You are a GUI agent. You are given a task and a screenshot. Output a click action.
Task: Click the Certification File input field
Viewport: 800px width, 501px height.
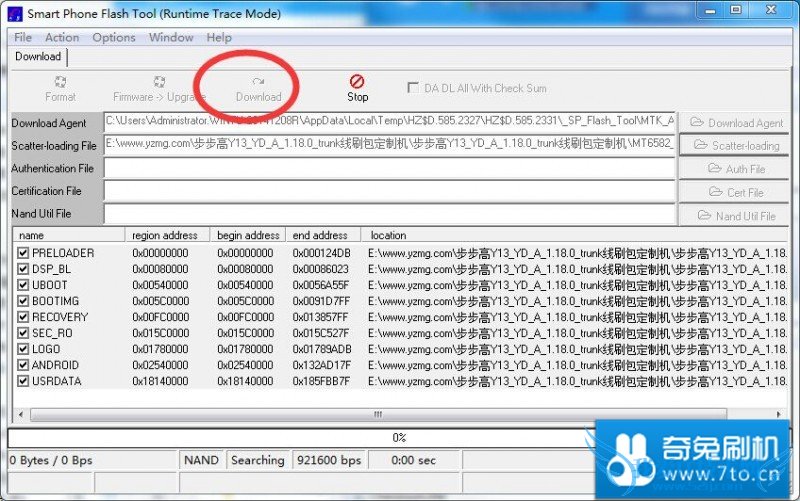coord(390,191)
